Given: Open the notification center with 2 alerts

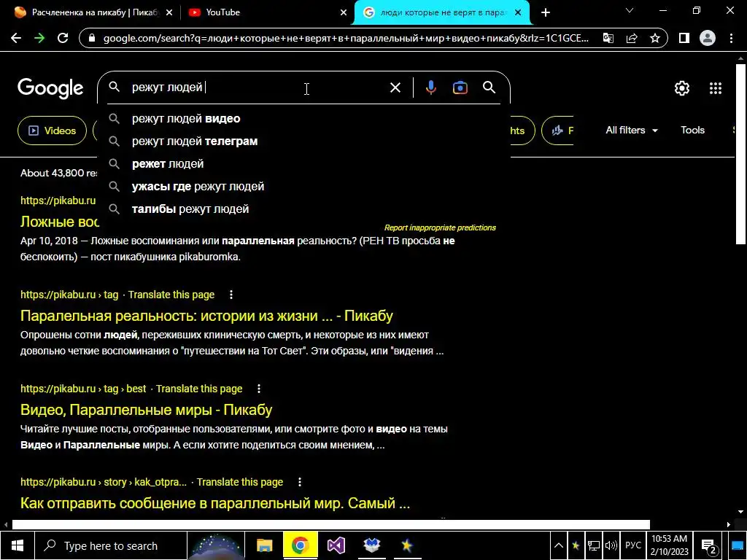Looking at the screenshot, I should click(x=709, y=546).
